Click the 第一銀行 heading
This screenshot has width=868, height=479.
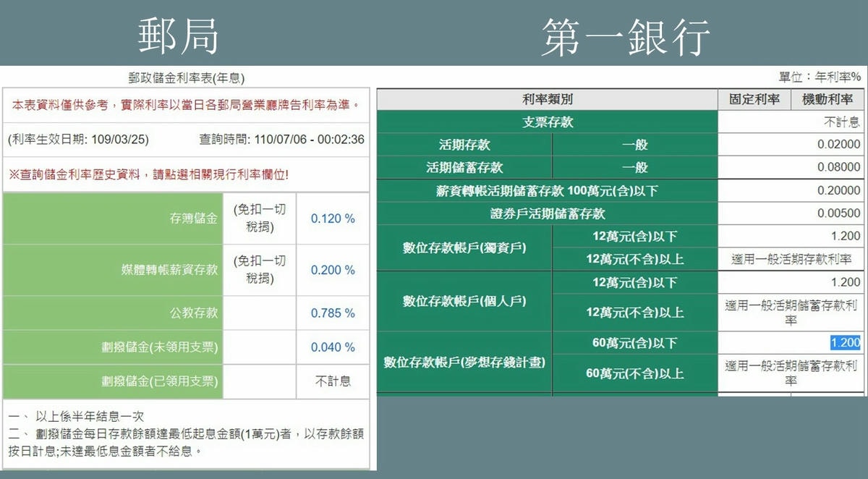(x=626, y=36)
